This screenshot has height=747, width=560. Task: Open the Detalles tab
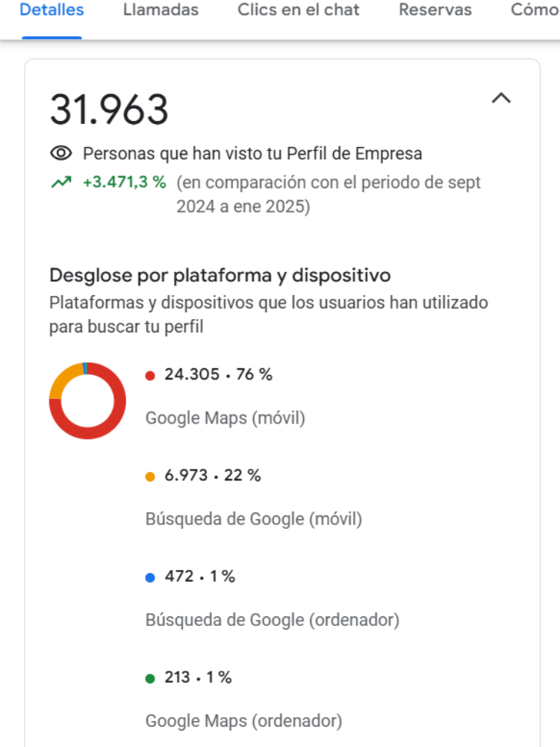pos(52,10)
